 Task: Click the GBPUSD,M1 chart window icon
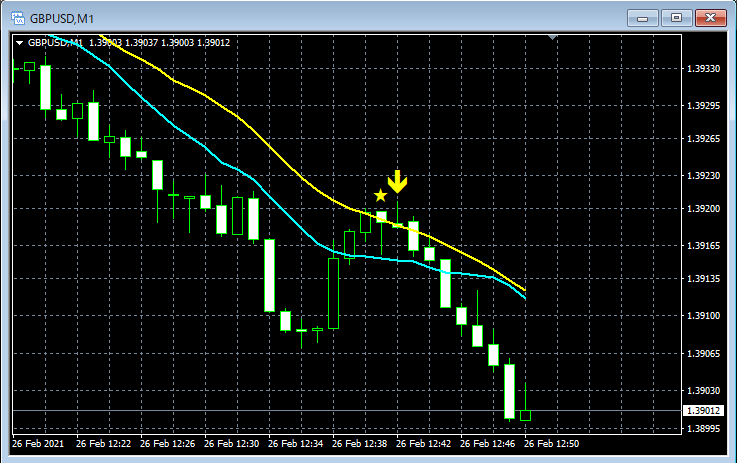[x=18, y=18]
